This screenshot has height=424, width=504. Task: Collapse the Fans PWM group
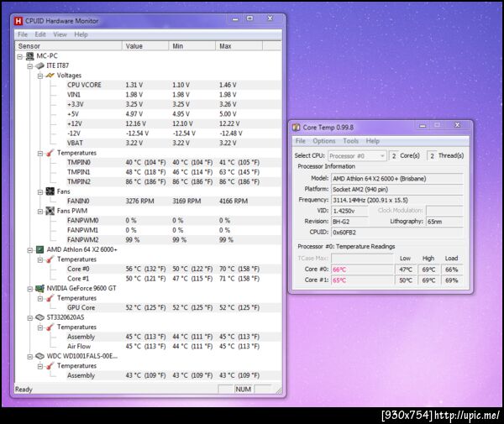(40, 212)
